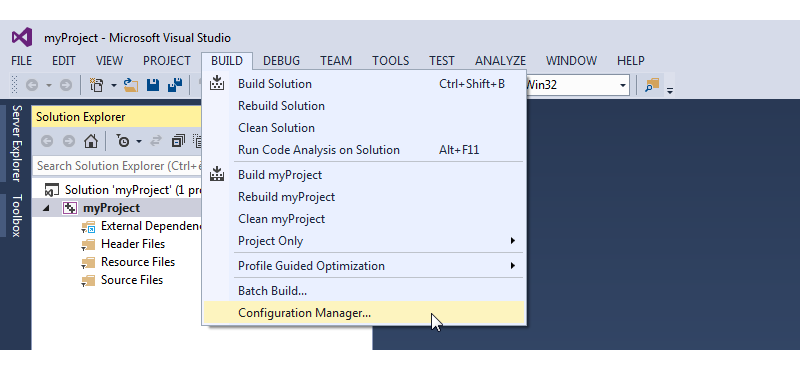Click Home icon in Solution Explorer

[91, 141]
